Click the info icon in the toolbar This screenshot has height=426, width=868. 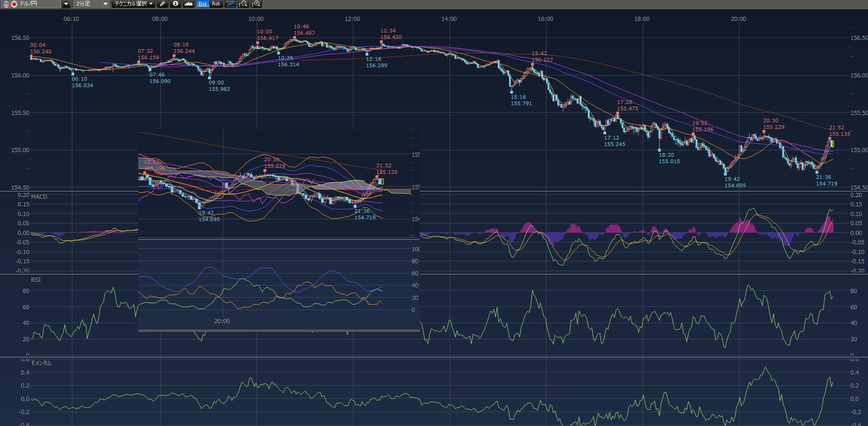tap(175, 4)
